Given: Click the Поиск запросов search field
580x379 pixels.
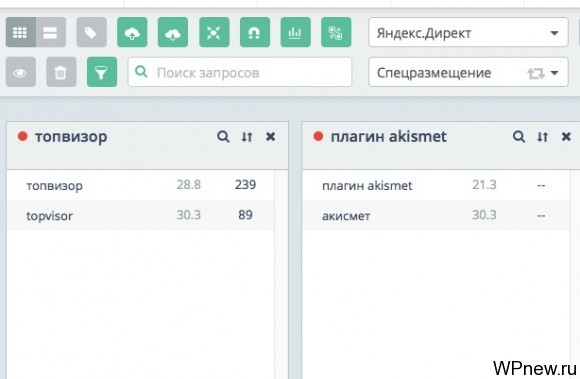Looking at the screenshot, I should click(x=240, y=72).
